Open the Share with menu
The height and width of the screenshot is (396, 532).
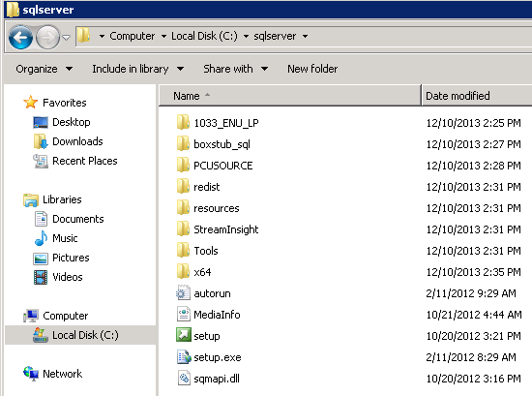tap(235, 69)
